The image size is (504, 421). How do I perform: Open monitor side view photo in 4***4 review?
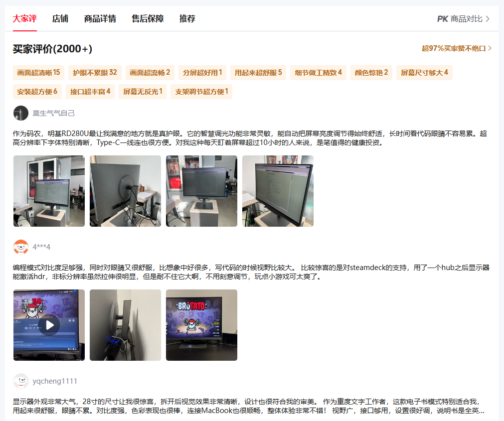pyautogui.click(x=125, y=325)
